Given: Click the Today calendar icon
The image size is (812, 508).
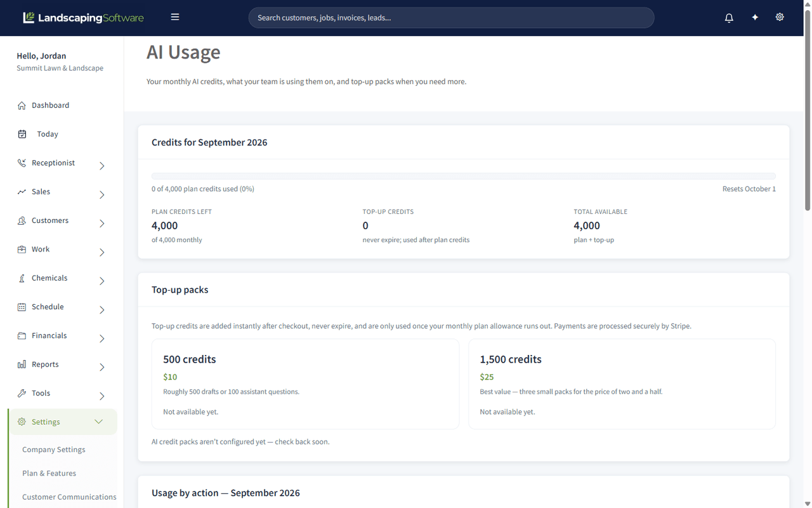Looking at the screenshot, I should (x=22, y=134).
